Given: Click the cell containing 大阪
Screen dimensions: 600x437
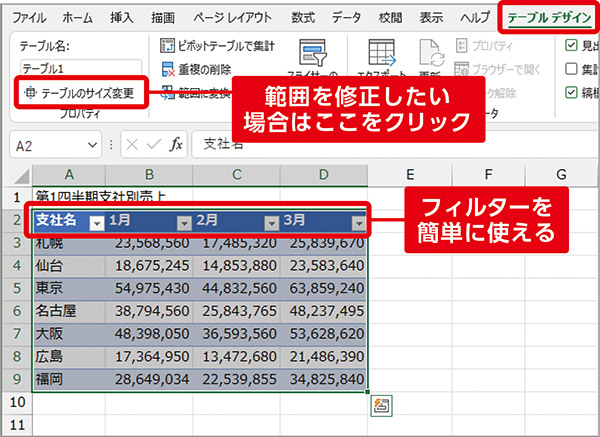Looking at the screenshot, I should (69, 334).
